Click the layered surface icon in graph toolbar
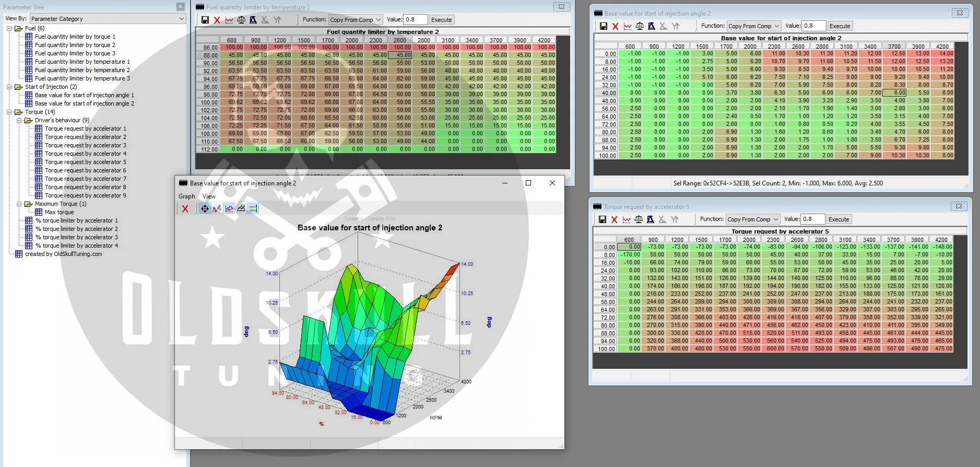 (241, 208)
